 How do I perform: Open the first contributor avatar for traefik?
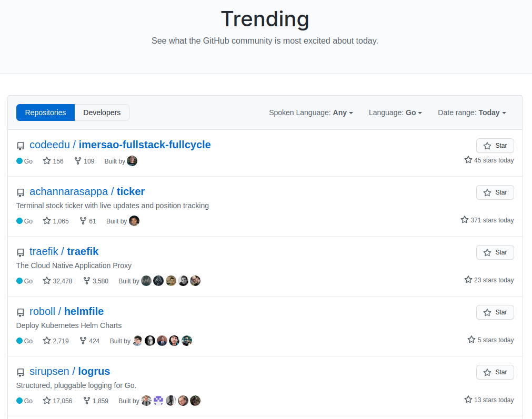coord(146,281)
